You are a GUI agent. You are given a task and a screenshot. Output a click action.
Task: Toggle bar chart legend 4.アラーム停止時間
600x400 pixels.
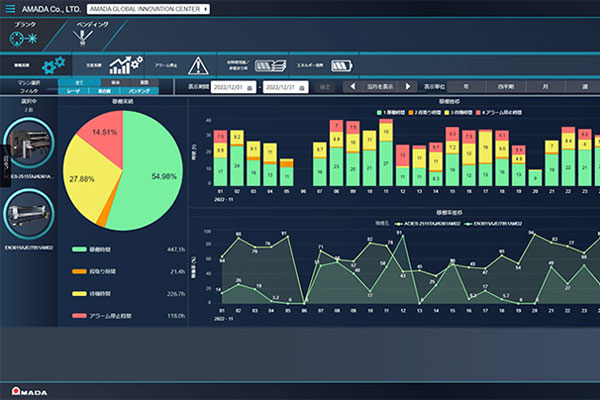tap(499, 113)
